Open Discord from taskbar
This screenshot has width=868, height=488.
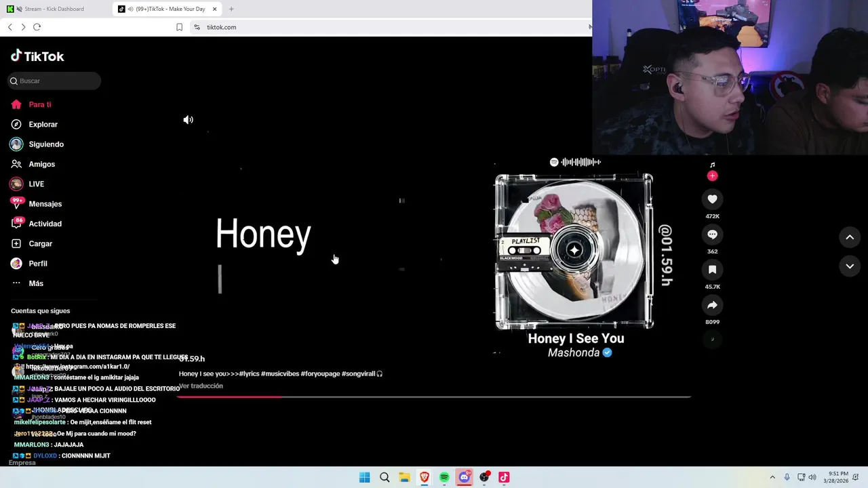coord(464,477)
